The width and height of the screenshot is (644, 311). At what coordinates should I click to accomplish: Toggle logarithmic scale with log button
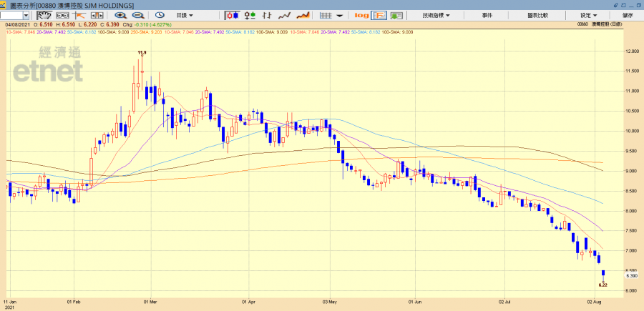coord(361,15)
